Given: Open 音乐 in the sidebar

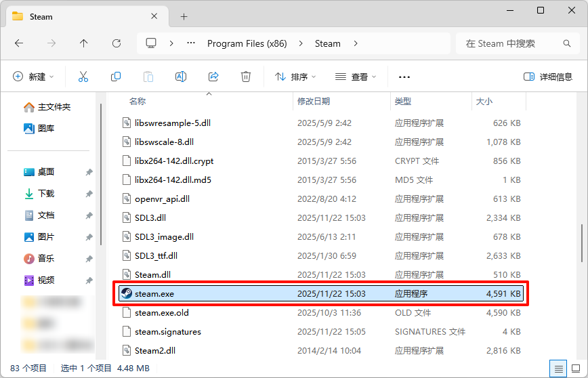Looking at the screenshot, I should click(39, 258).
